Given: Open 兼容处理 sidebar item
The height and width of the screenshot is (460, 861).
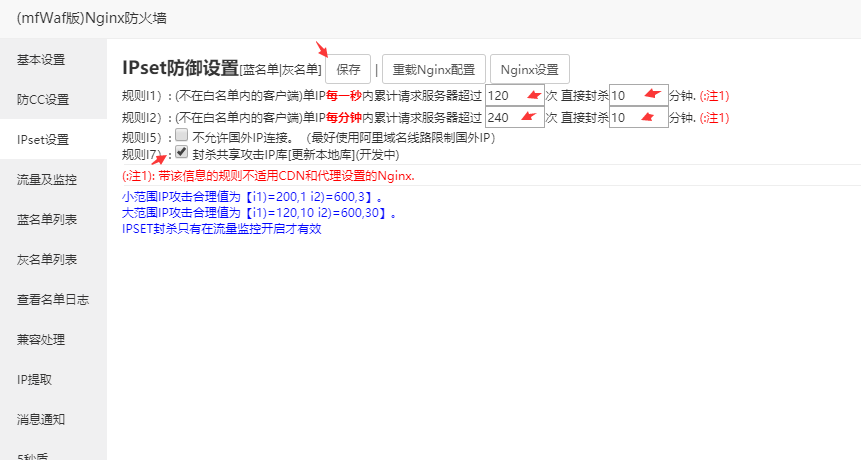Looking at the screenshot, I should point(41,340).
